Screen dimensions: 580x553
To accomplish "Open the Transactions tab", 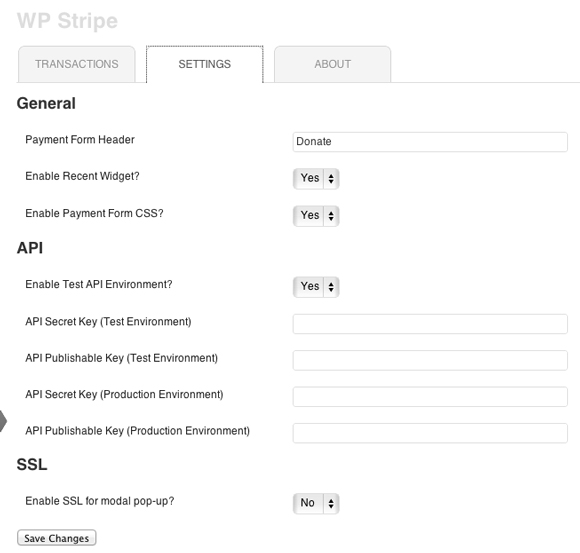I will pos(77,64).
